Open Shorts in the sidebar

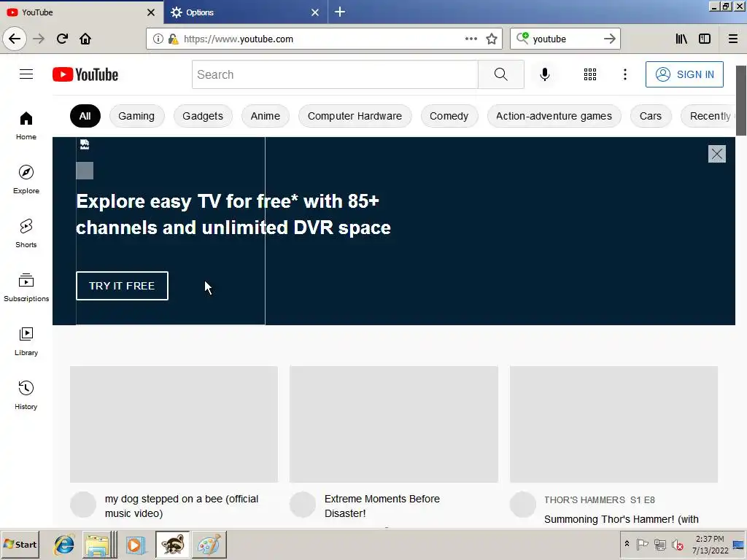[26, 233]
